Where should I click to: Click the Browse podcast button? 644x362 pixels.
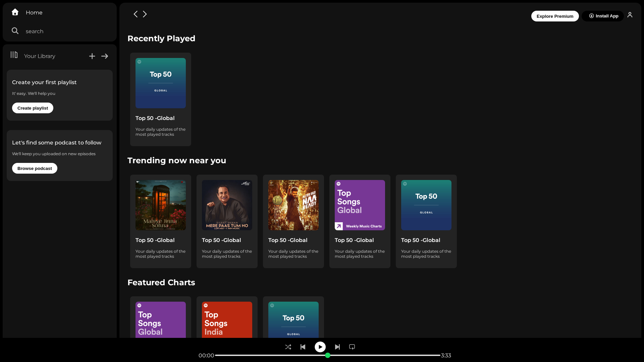point(35,168)
